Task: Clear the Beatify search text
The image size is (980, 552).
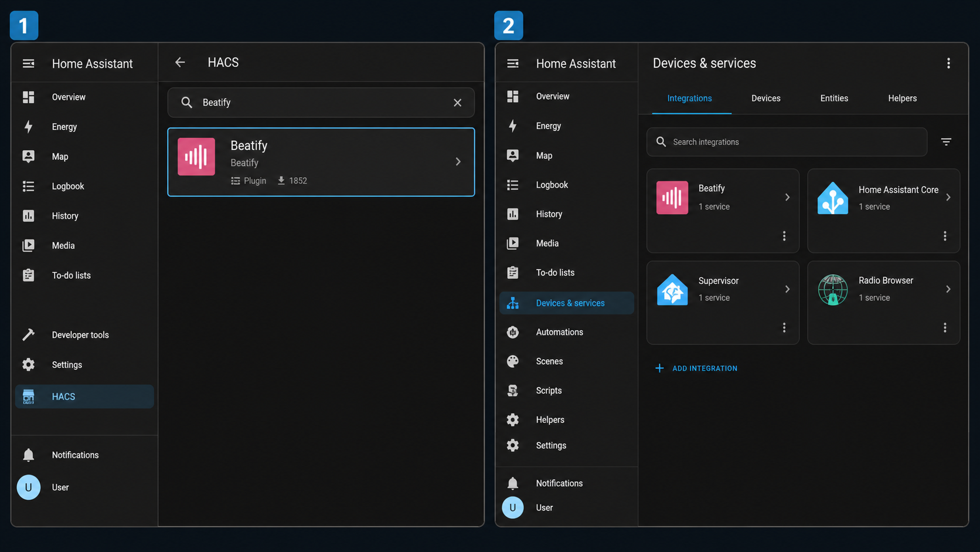Action: click(457, 103)
